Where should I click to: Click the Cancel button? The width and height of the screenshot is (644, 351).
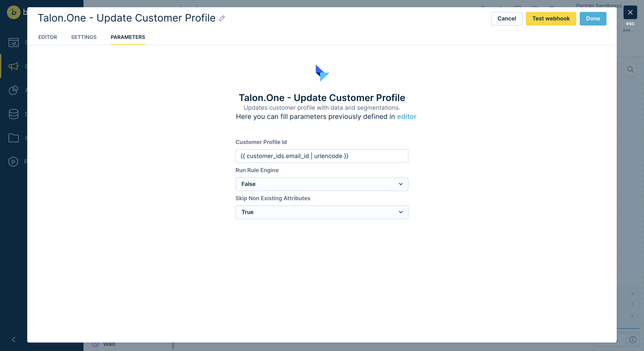click(x=506, y=19)
